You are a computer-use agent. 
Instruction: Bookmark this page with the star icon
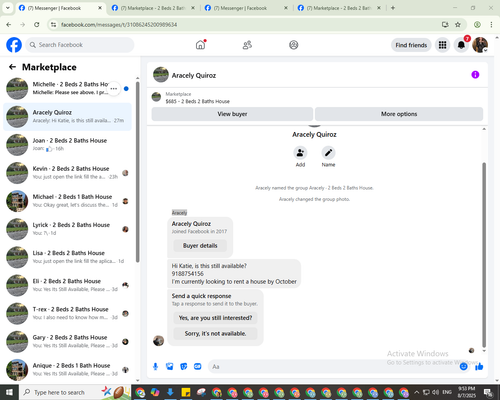458,25
